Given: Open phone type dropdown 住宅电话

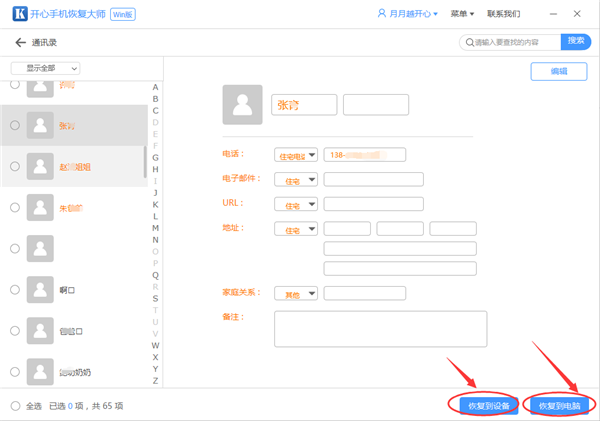Looking at the screenshot, I should [296, 155].
